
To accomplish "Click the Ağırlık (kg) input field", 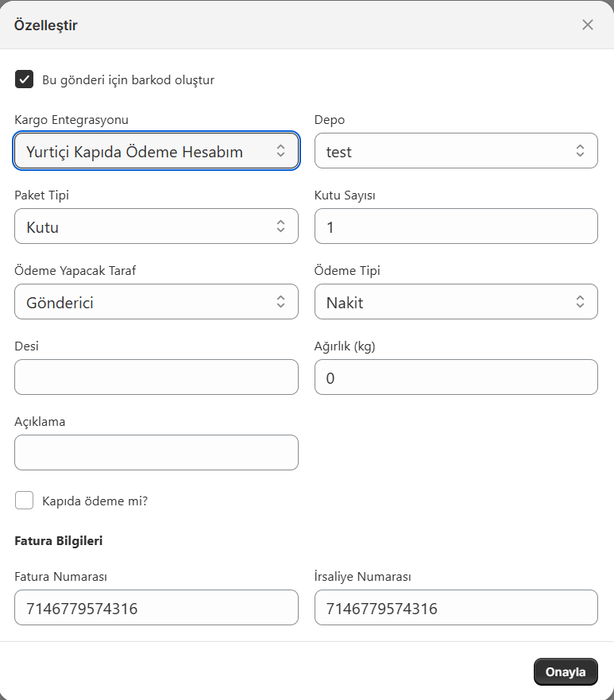I will tap(456, 377).
